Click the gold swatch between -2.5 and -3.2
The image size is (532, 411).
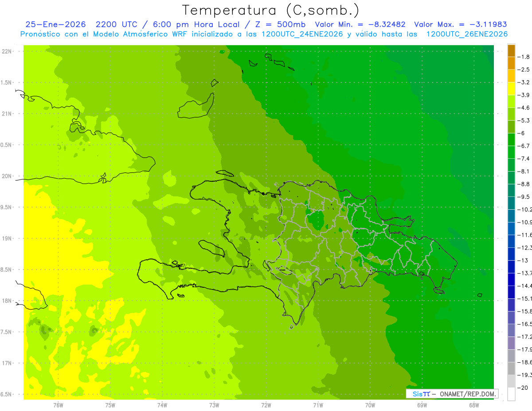[x=511, y=76]
